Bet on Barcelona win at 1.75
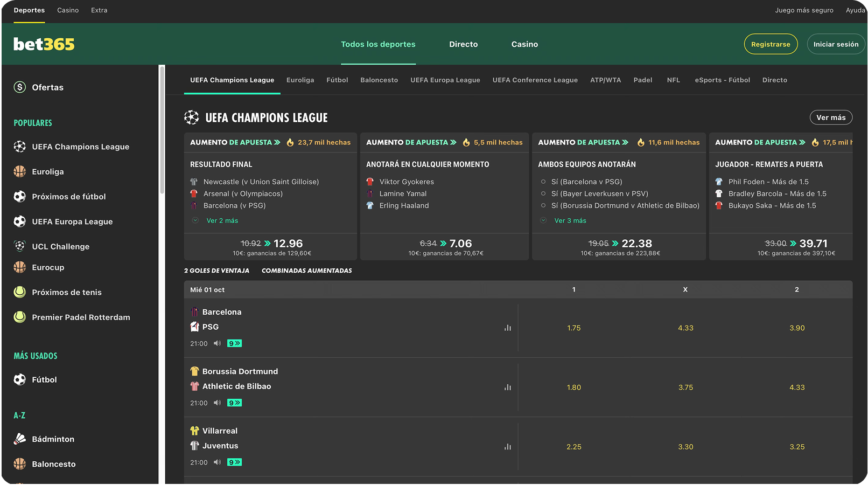 click(x=574, y=328)
